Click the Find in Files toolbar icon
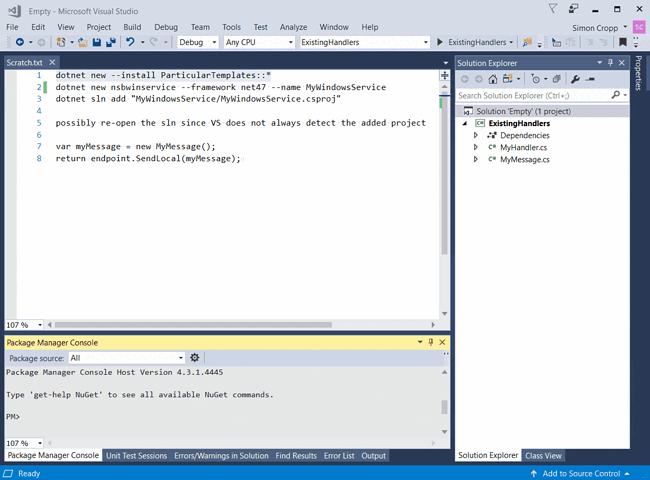 pyautogui.click(x=527, y=42)
